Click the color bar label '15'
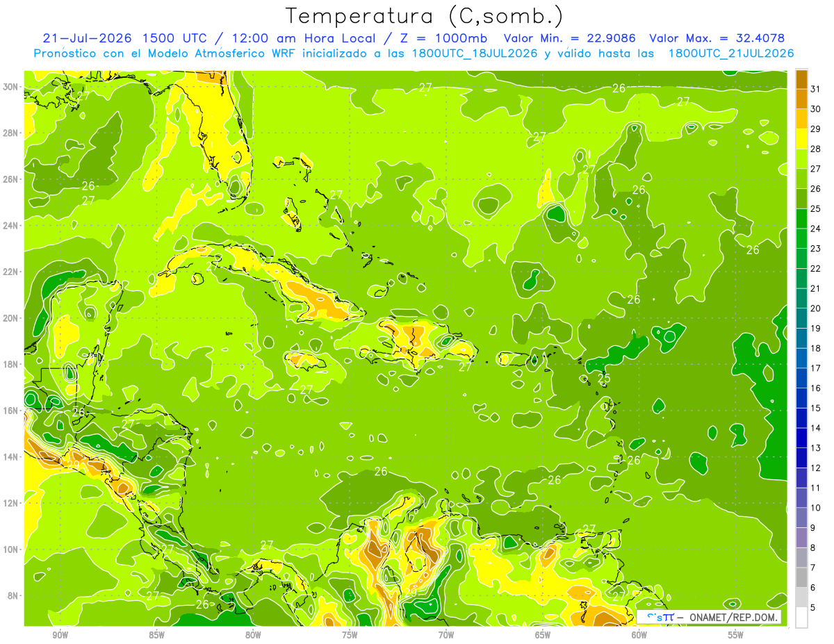The image size is (834, 644). [x=816, y=408]
